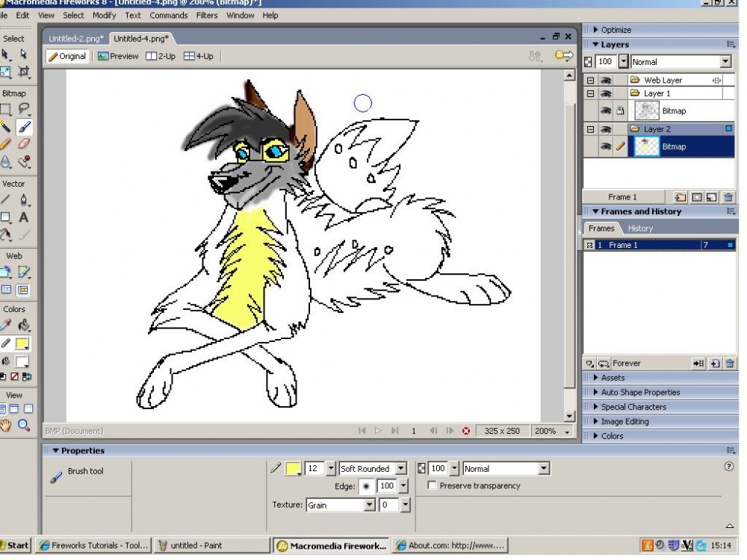
Task: Click the Add Mask icon in Layers
Action: (x=696, y=197)
